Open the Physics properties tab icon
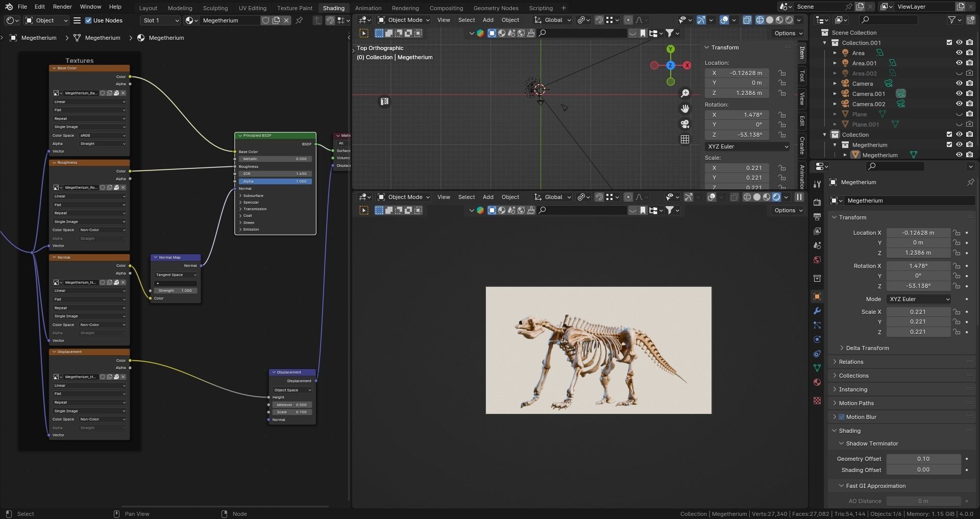The image size is (980, 519). pos(817,339)
